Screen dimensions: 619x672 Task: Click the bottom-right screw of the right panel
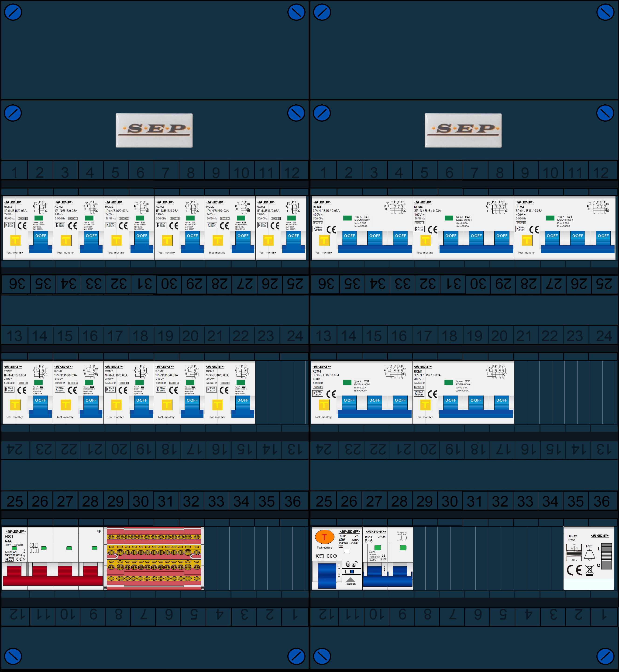coord(605,656)
